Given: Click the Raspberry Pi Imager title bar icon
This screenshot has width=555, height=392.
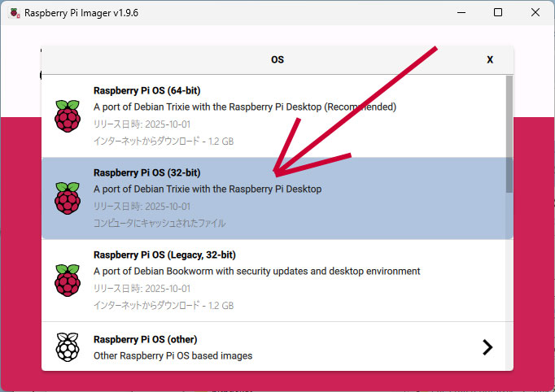Looking at the screenshot, I should coord(13,13).
